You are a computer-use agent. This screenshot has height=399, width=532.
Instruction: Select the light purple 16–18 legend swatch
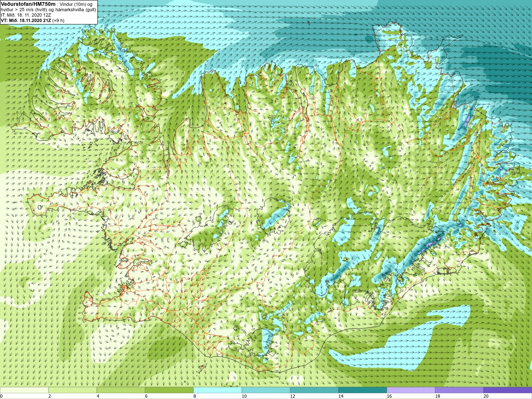tap(411, 390)
